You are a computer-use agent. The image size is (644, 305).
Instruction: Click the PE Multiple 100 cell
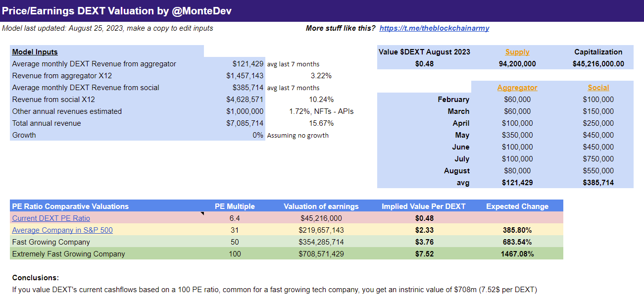pos(235,254)
